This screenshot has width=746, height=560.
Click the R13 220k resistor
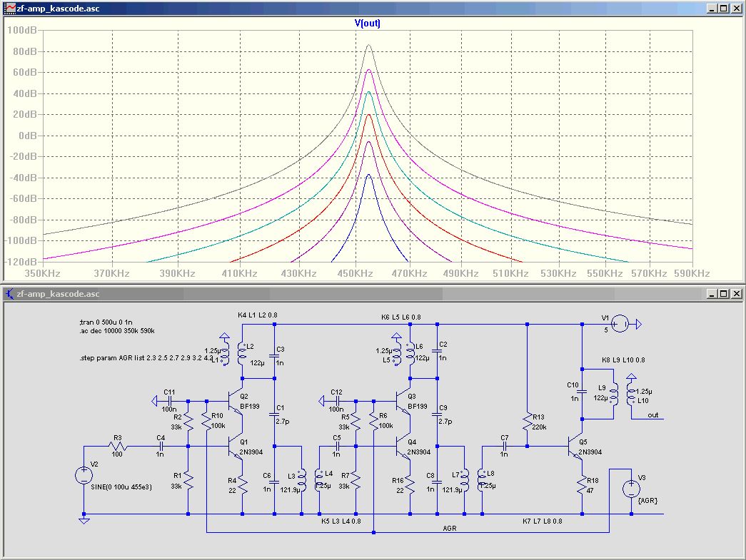click(x=527, y=422)
